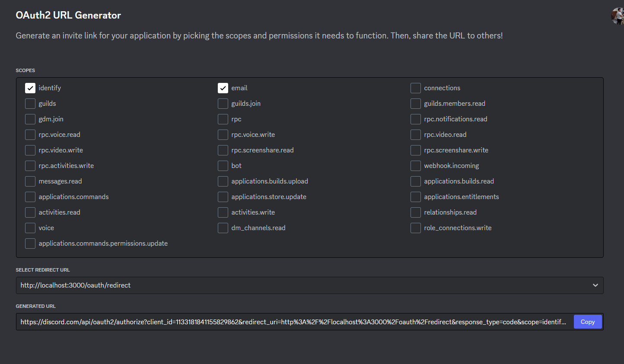Enable rpc.activities.write checkbox

click(30, 166)
